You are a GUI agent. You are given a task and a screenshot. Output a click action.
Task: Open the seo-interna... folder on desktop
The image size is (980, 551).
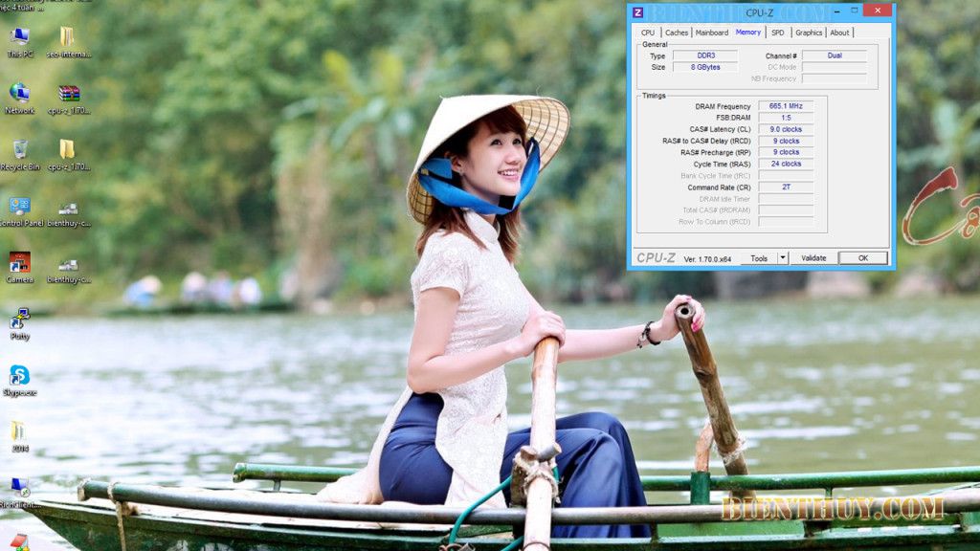pos(68,42)
